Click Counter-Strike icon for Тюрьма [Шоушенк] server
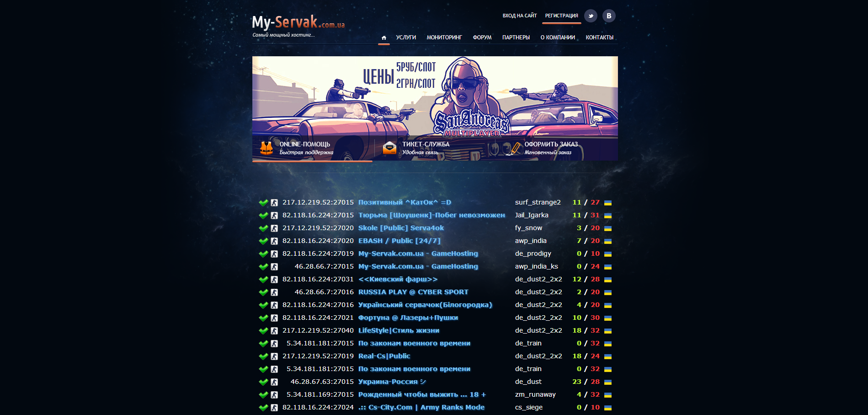This screenshot has height=415, width=868. point(274,216)
